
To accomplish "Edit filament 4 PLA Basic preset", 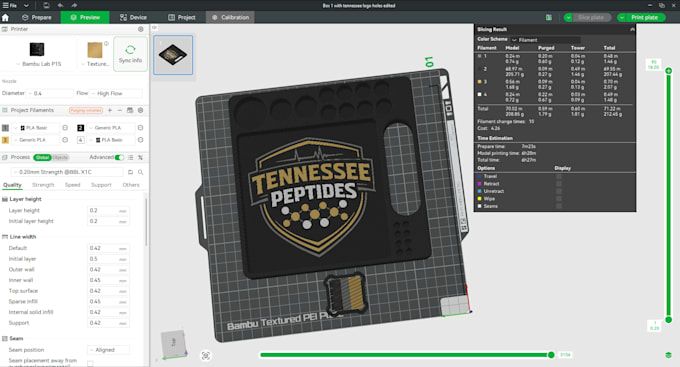I will (x=141, y=140).
